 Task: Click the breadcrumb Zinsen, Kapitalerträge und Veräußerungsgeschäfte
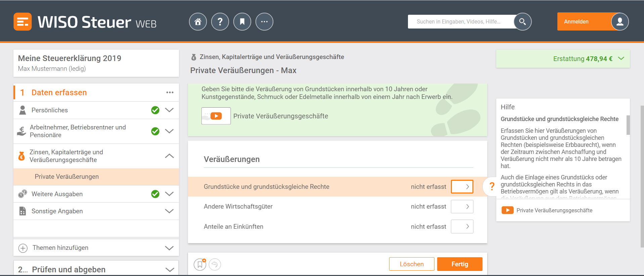pos(272,57)
